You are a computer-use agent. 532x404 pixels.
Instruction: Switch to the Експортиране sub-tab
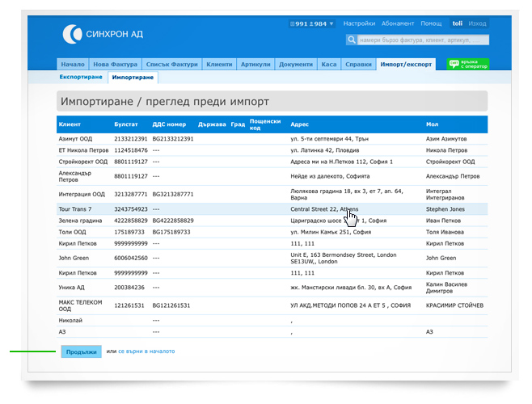coord(81,77)
